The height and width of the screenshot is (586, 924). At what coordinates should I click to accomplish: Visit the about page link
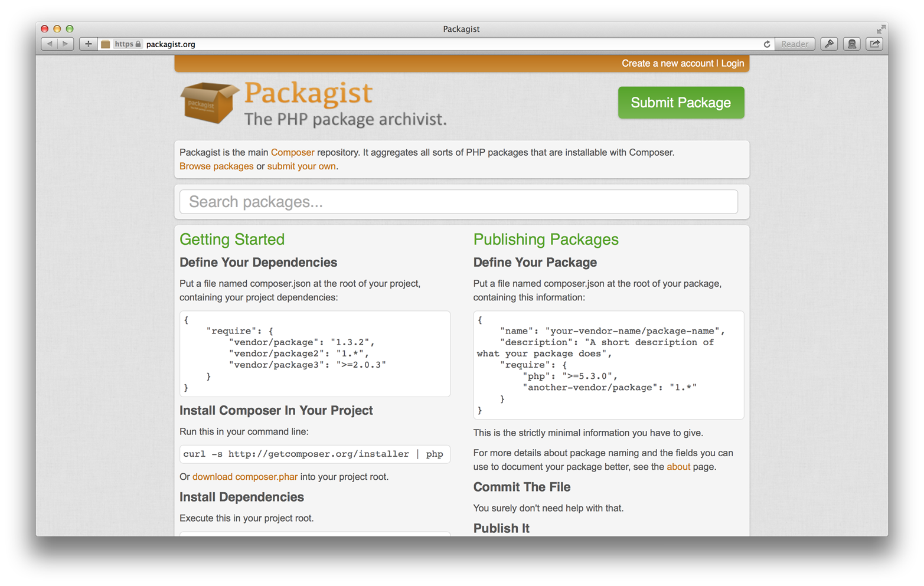tap(678, 466)
